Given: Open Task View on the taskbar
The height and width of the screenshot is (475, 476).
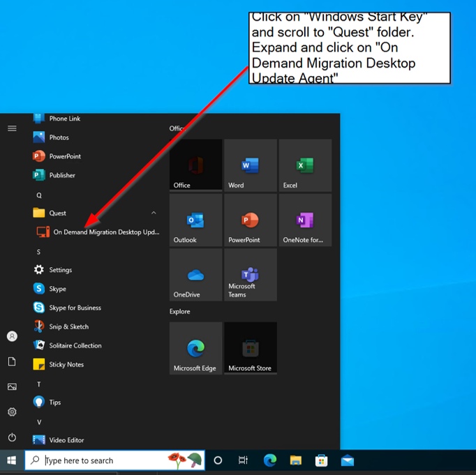Looking at the screenshot, I should click(x=243, y=460).
